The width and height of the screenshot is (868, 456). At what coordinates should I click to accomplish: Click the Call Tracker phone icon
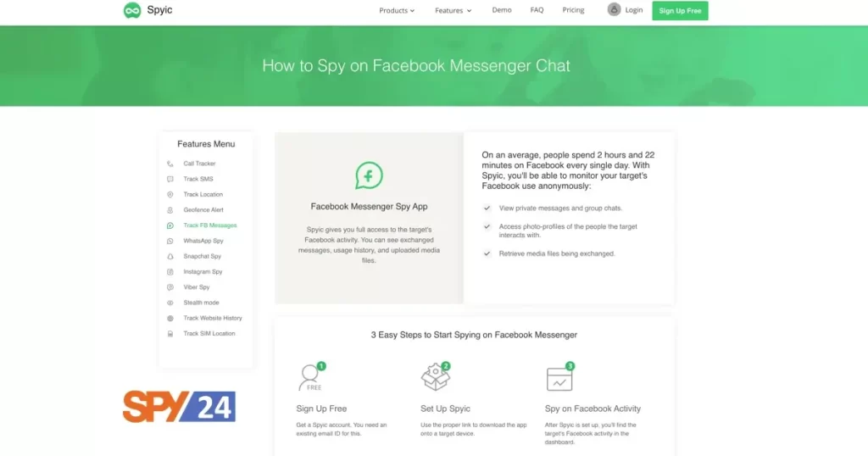pyautogui.click(x=170, y=164)
